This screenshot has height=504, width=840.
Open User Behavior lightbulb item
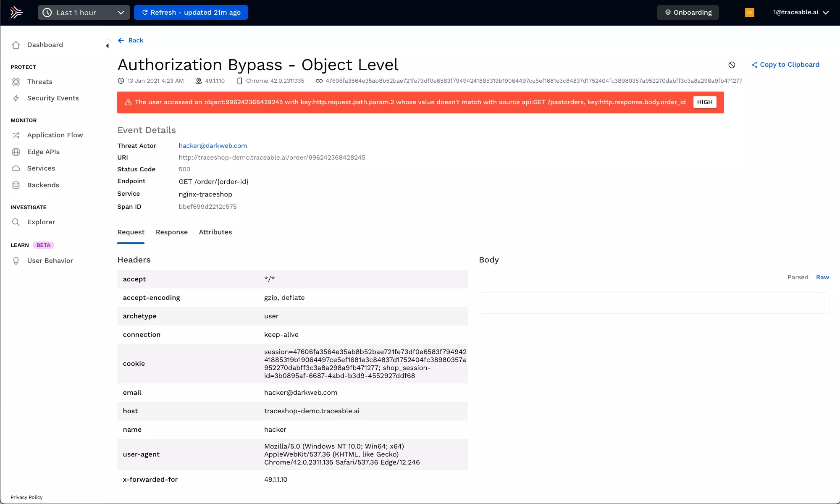[x=50, y=260]
